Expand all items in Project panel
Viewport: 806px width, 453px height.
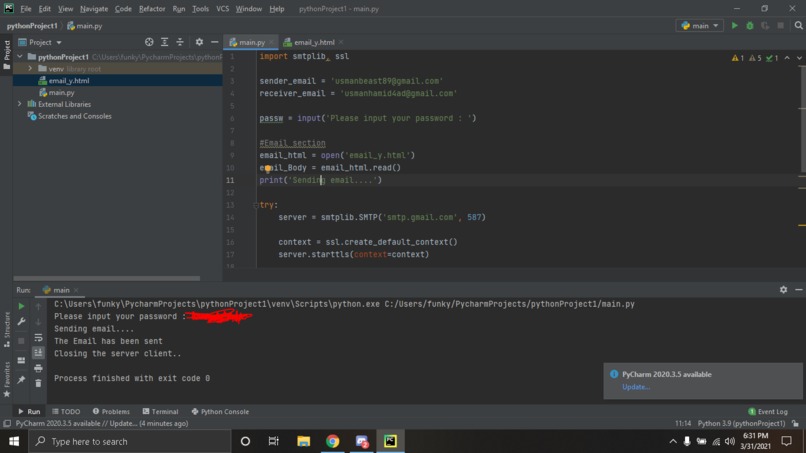(164, 42)
